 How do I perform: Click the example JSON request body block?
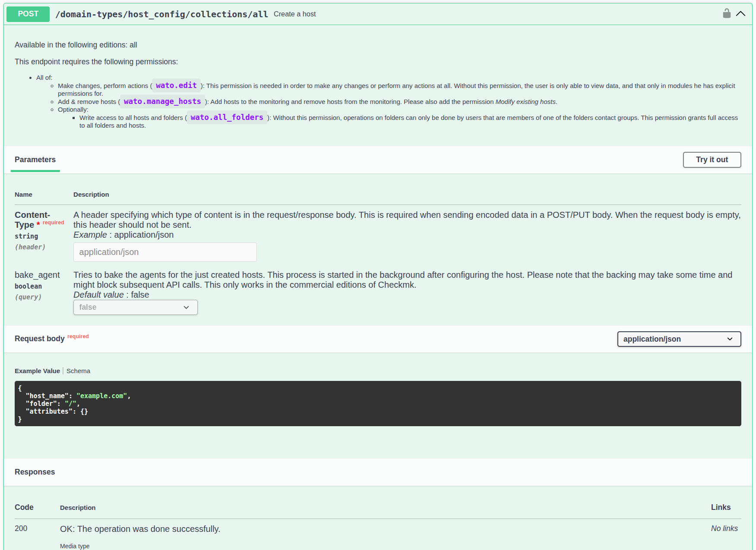(x=173, y=403)
